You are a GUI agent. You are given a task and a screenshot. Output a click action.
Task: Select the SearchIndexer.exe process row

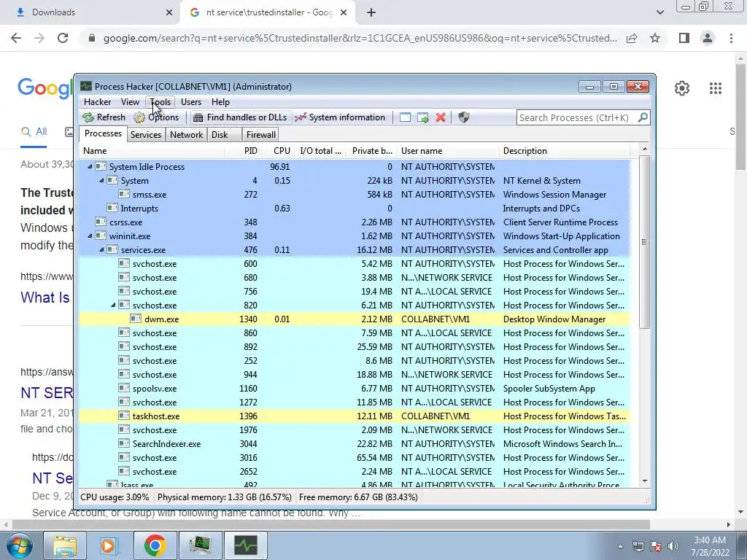point(355,444)
